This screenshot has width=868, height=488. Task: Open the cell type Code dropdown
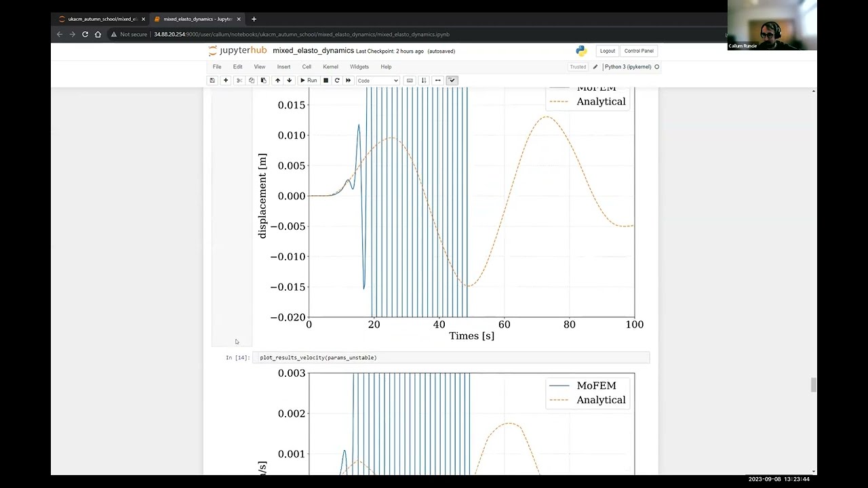[x=378, y=81]
